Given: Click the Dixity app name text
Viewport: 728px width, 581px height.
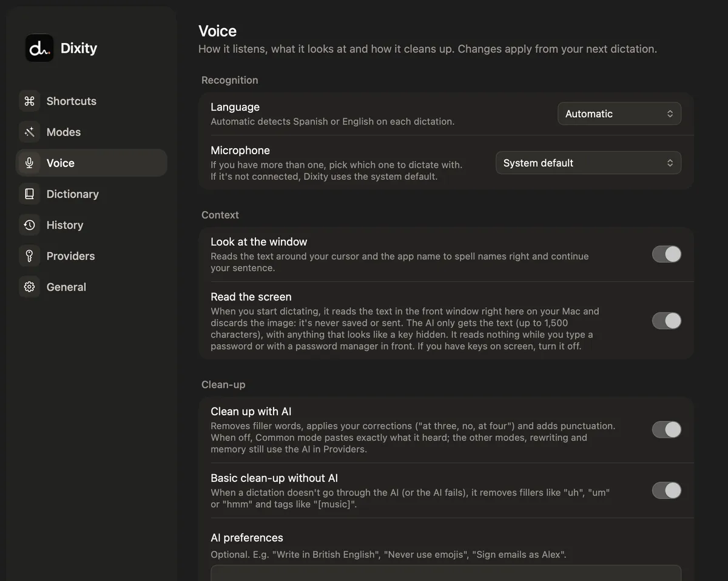Looking at the screenshot, I should [79, 48].
